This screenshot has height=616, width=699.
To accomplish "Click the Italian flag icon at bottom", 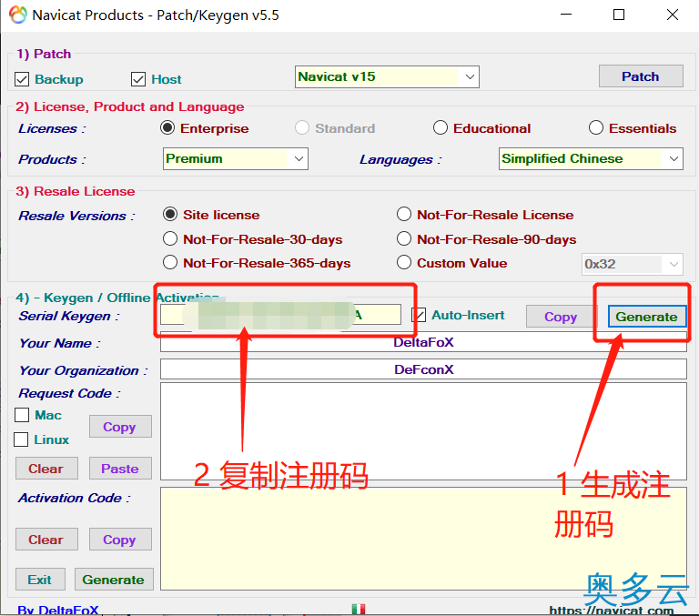I will pyautogui.click(x=359, y=610).
